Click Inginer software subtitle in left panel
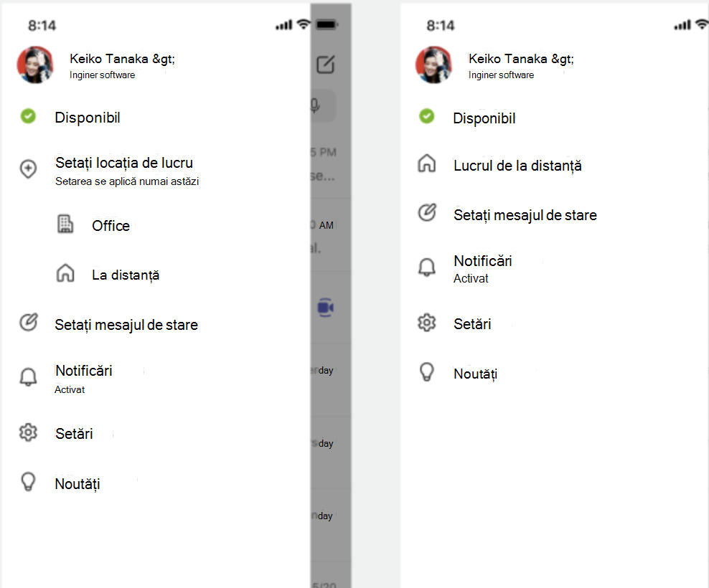The height and width of the screenshot is (588, 709). click(102, 75)
